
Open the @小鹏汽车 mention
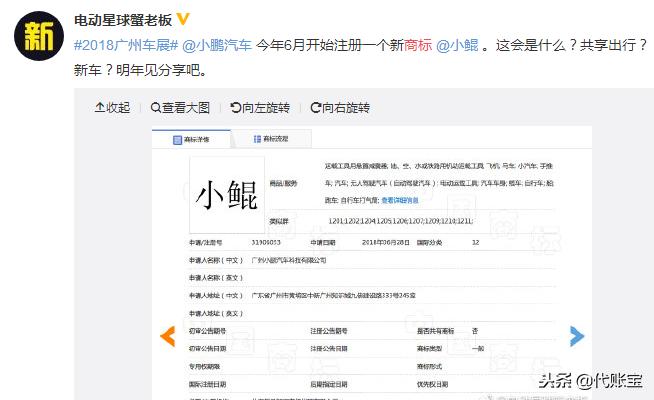click(217, 45)
